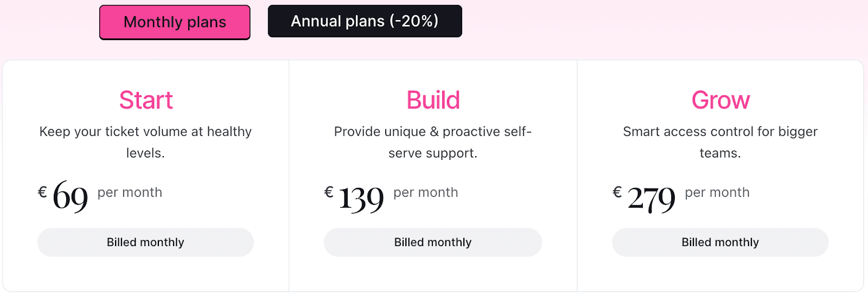The width and height of the screenshot is (868, 296).
Task: Click the euro symbol beside 139
Action: [329, 192]
